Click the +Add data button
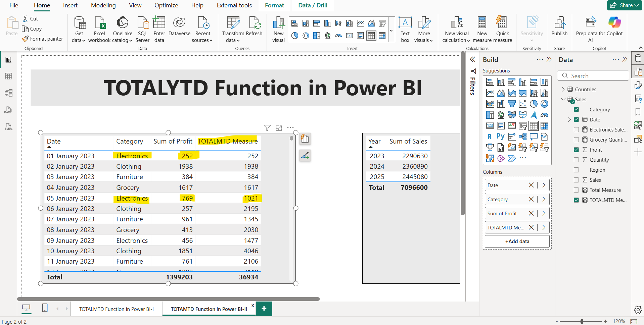The width and height of the screenshot is (644, 325). (x=517, y=241)
